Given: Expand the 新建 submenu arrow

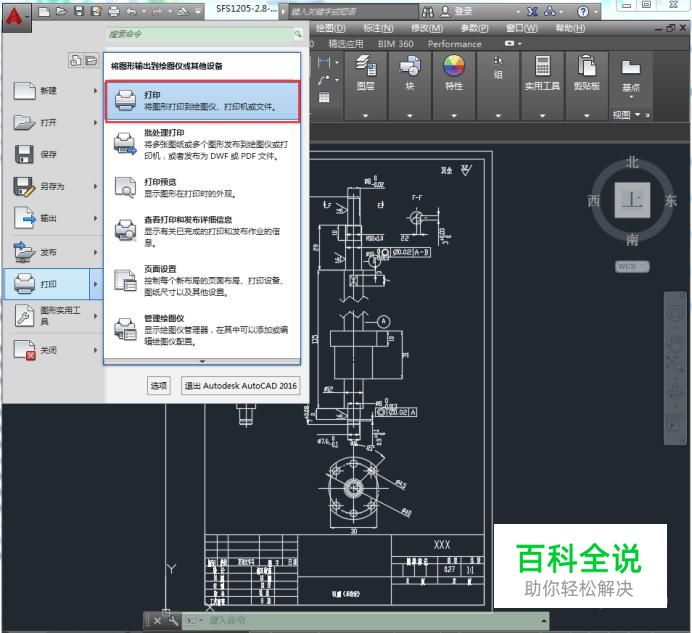Looking at the screenshot, I should click(x=95, y=91).
